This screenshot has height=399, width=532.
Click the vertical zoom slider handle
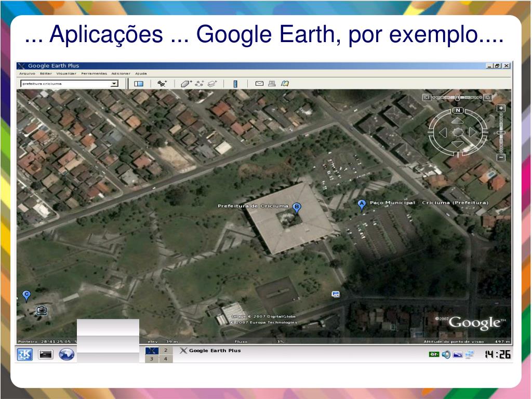[x=501, y=132]
